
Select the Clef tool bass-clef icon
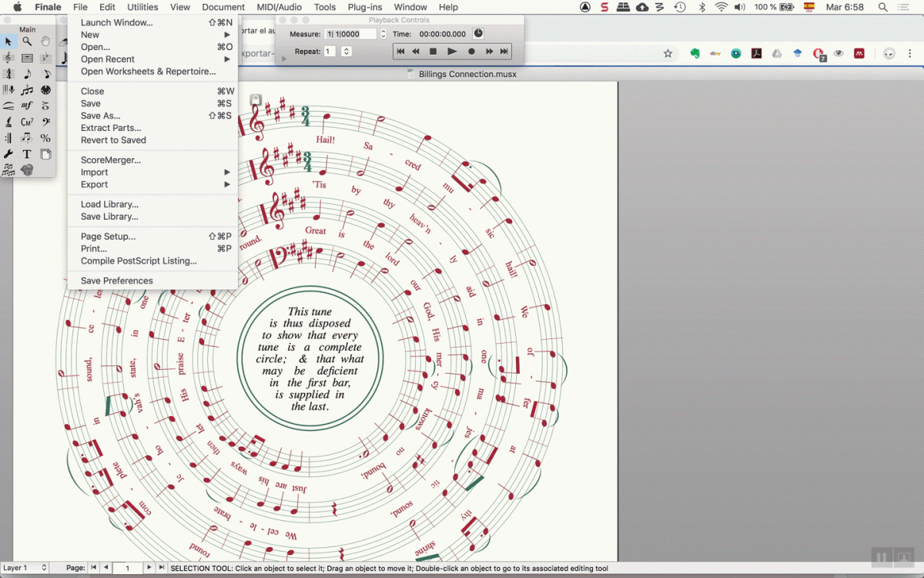pyautogui.click(x=45, y=122)
